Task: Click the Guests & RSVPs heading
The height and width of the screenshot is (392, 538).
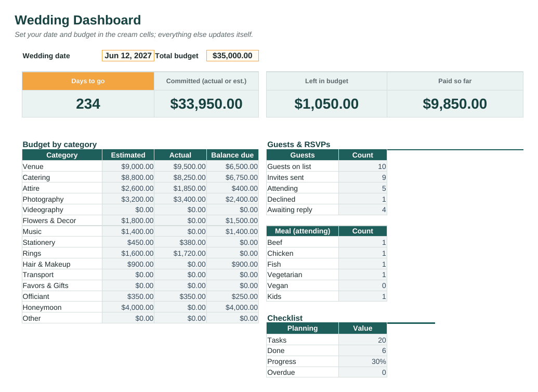Action: [299, 145]
